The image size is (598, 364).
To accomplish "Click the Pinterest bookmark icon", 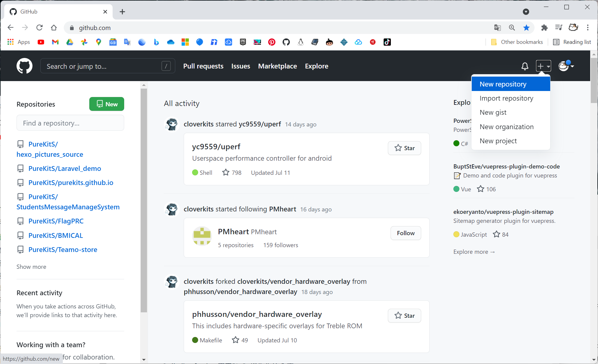I will point(272,42).
